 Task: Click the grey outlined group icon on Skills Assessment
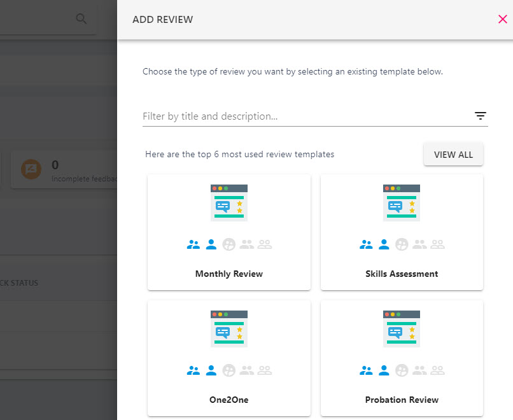tap(437, 244)
